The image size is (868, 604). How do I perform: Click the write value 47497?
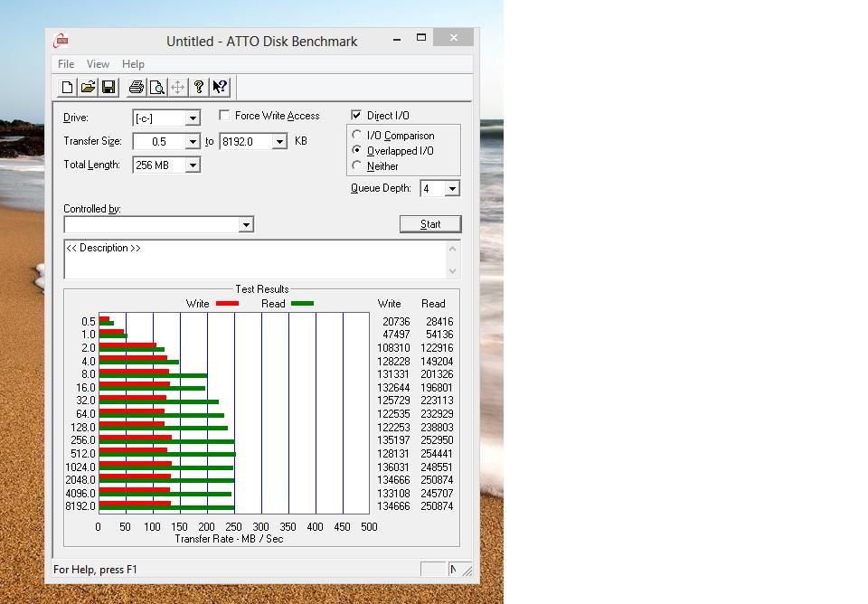[x=396, y=335]
